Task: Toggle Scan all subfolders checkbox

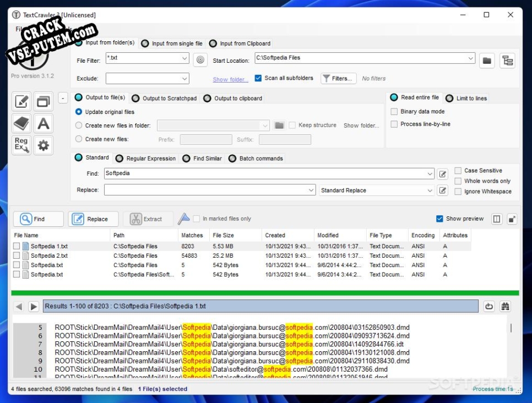Action: [x=258, y=78]
